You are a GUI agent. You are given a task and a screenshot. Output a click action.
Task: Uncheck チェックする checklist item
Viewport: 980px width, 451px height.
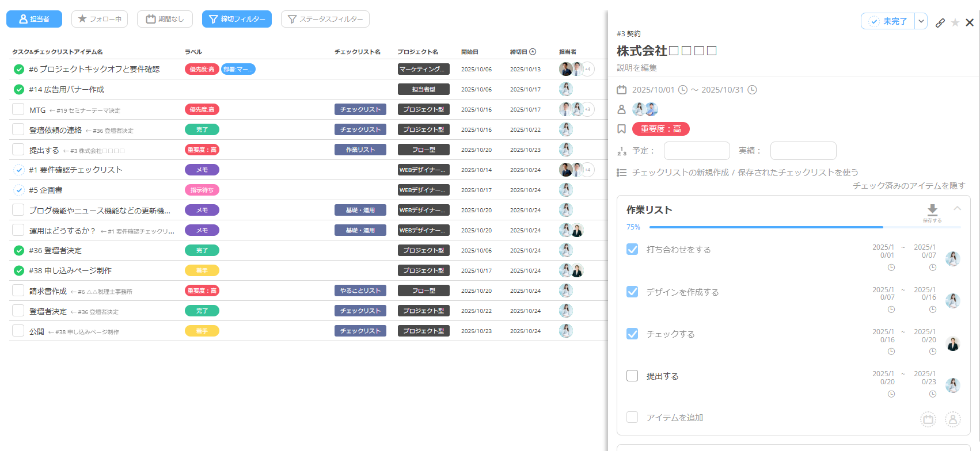tap(632, 334)
